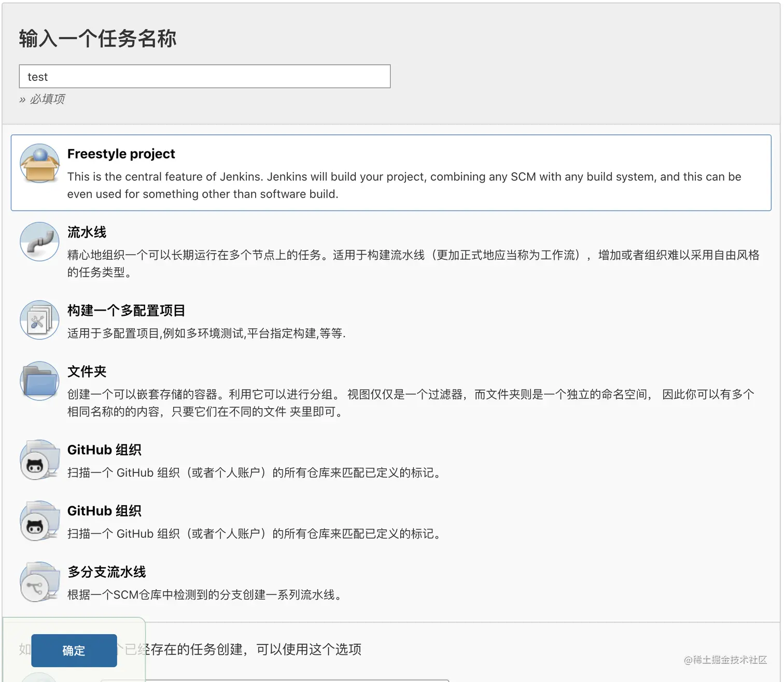Click the 多分支流水线 branch icon
784x682 pixels.
pos(39,581)
